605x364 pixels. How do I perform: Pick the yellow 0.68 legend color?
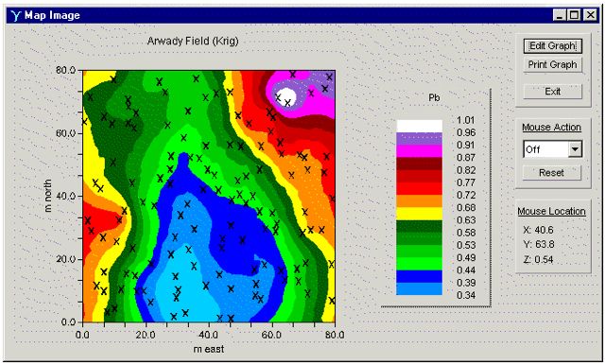point(419,214)
